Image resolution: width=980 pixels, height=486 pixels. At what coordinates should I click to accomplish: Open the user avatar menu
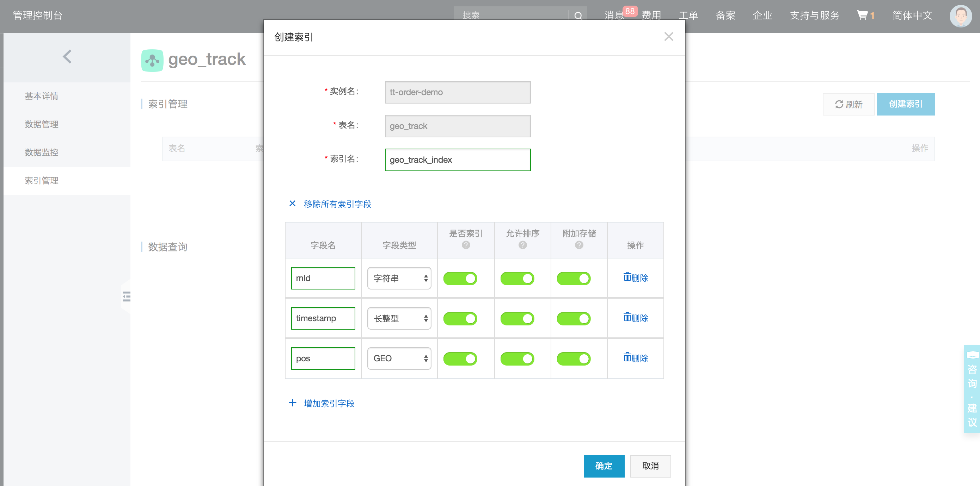coord(961,16)
